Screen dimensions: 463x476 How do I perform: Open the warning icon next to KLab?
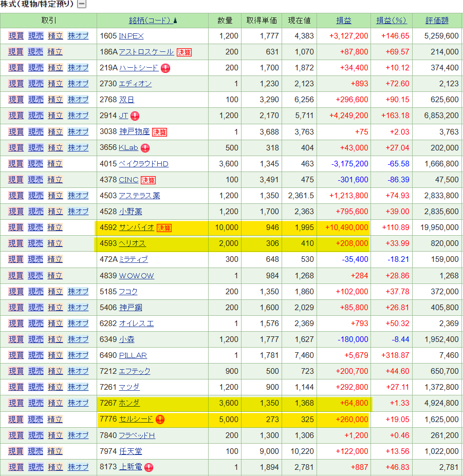(x=145, y=148)
